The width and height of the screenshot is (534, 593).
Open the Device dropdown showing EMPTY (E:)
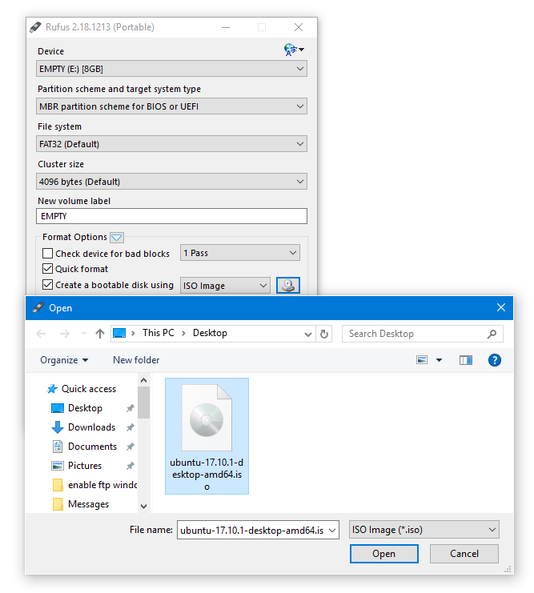pos(172,69)
